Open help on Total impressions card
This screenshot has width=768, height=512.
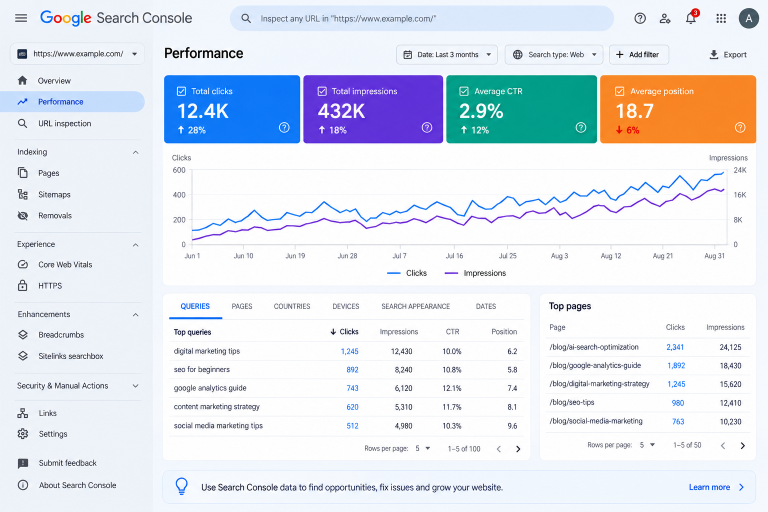[427, 128]
